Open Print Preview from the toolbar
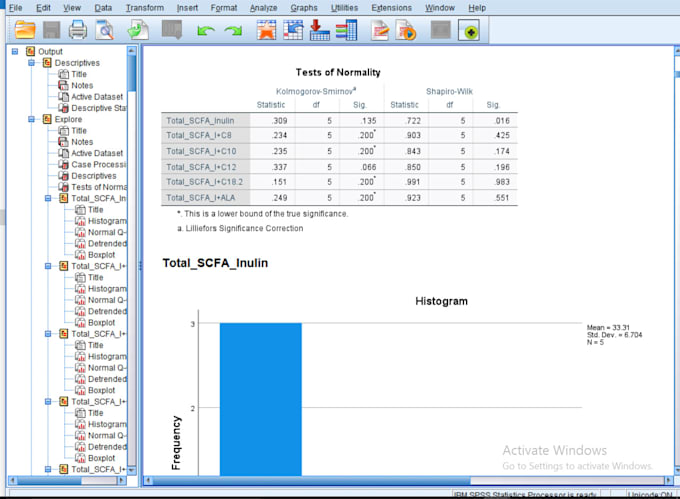This screenshot has width=680, height=499. [105, 30]
